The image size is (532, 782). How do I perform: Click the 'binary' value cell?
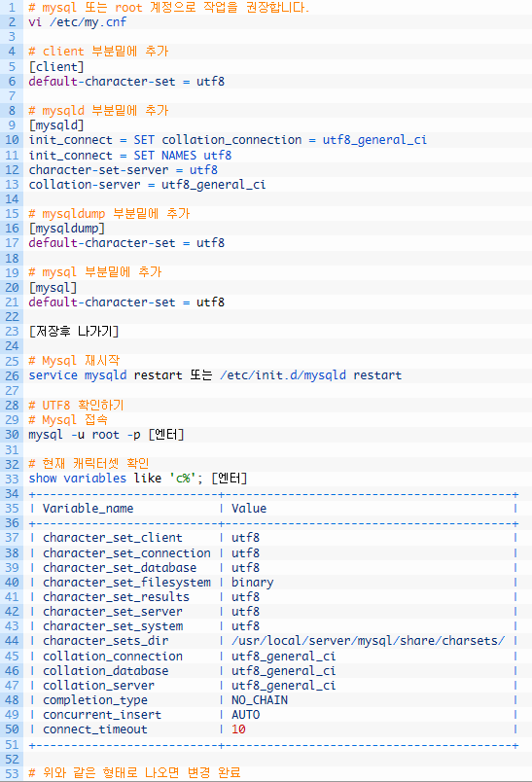[x=252, y=583]
